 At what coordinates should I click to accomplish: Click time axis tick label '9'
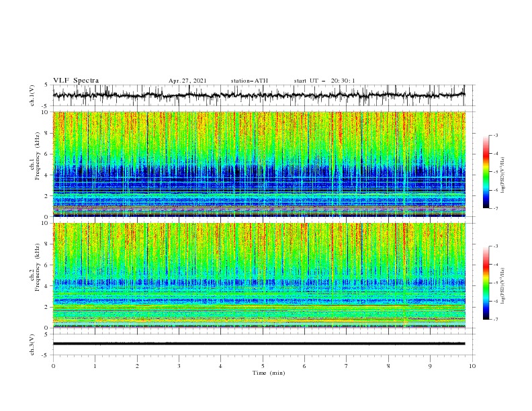(430, 366)
